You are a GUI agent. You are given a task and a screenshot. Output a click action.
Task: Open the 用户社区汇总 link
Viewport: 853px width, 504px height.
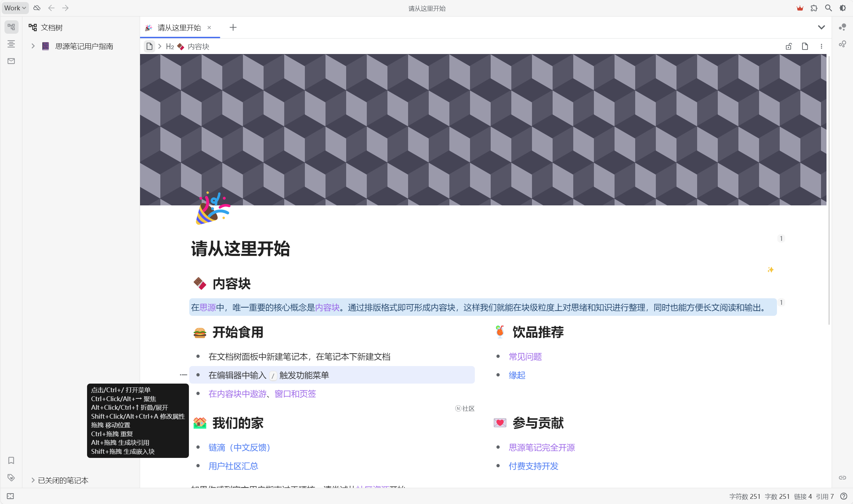point(233,466)
